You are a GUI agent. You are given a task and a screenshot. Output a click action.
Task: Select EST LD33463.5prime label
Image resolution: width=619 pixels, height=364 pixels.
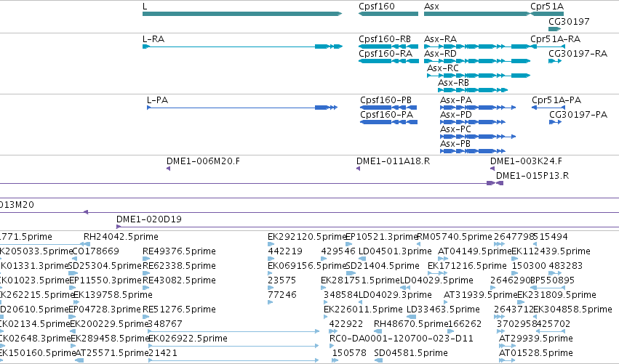[x=443, y=310]
